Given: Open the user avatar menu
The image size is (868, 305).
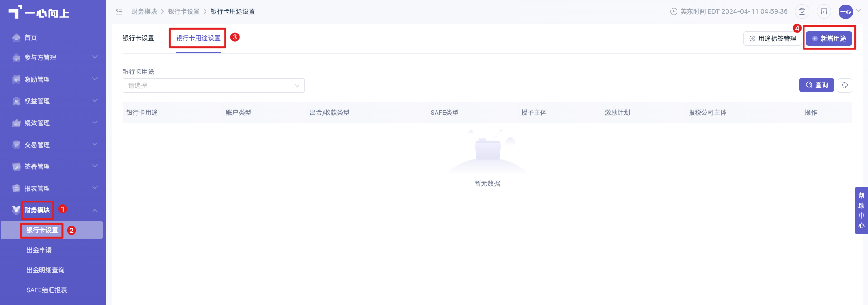Looking at the screenshot, I should tap(846, 11).
